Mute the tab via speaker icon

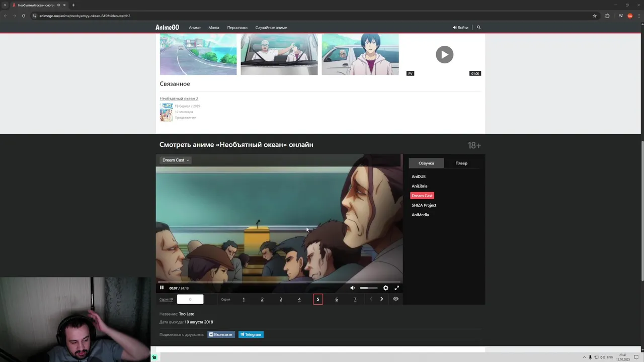58,5
